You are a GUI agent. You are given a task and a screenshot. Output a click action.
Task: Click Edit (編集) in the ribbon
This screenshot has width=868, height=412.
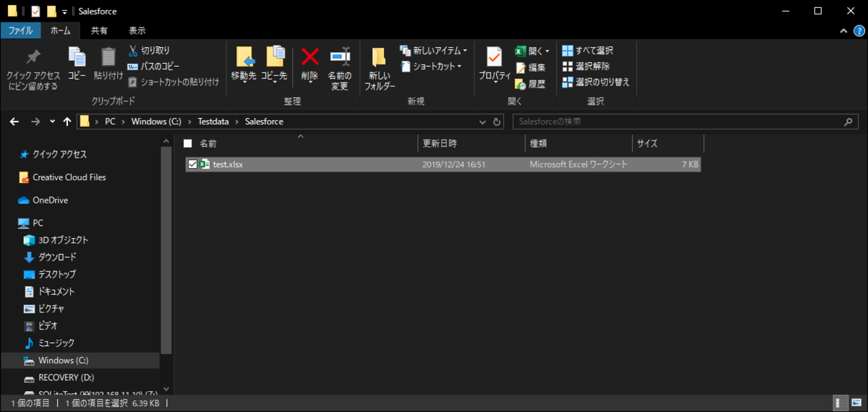coord(530,67)
